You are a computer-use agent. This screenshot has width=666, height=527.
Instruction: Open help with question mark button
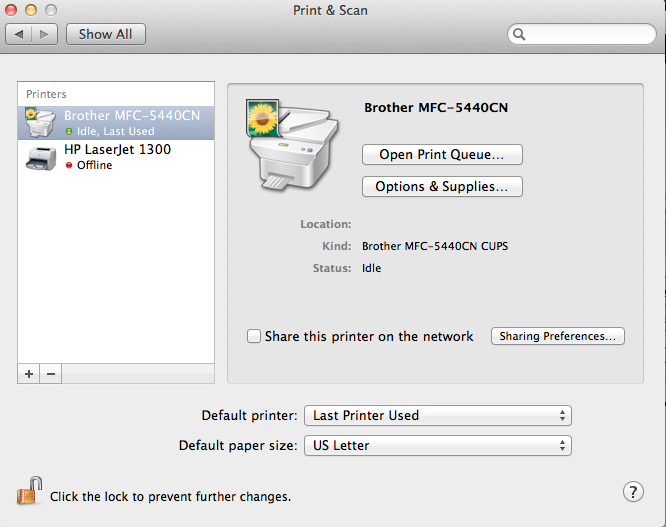point(633,492)
